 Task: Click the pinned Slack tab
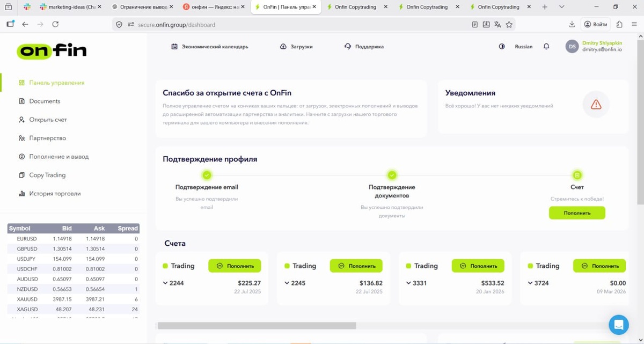(27, 7)
